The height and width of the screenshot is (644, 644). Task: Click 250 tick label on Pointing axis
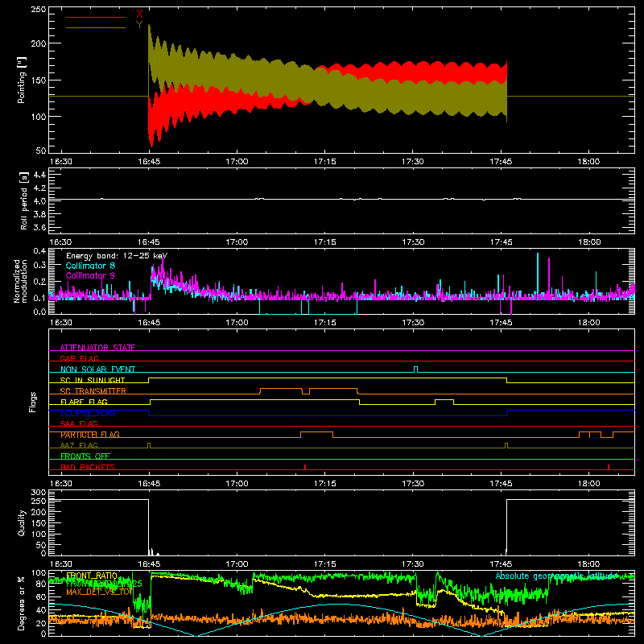tap(38, 9)
